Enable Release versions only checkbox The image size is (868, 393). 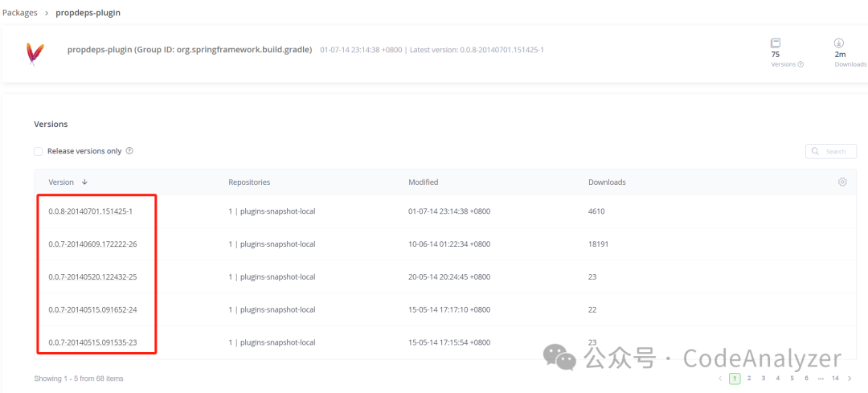click(39, 151)
